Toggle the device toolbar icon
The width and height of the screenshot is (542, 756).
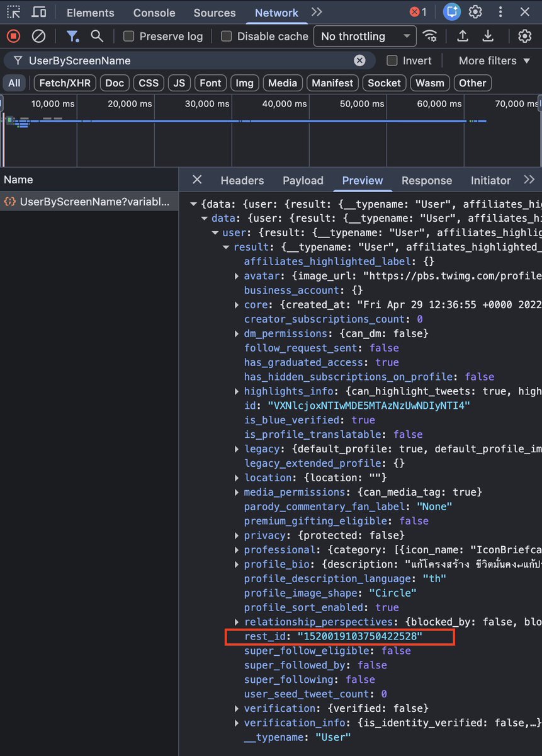click(x=39, y=12)
